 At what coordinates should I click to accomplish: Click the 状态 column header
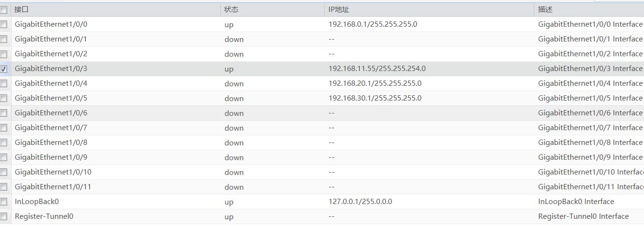click(231, 10)
